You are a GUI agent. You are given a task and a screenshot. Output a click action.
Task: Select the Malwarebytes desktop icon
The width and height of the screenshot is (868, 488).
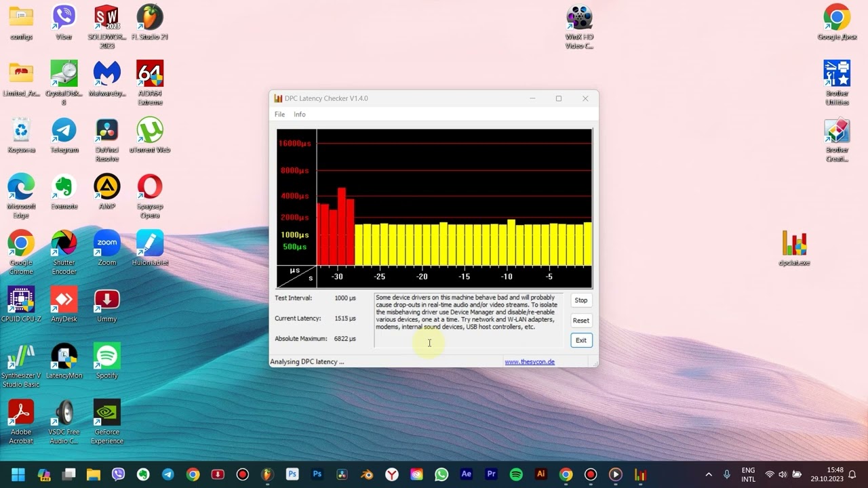pos(107,79)
